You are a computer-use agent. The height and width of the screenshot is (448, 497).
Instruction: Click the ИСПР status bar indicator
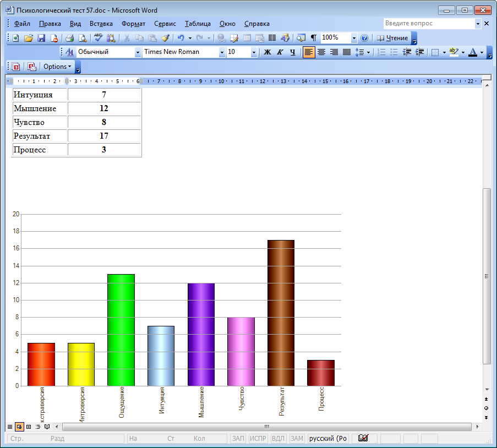[258, 439]
